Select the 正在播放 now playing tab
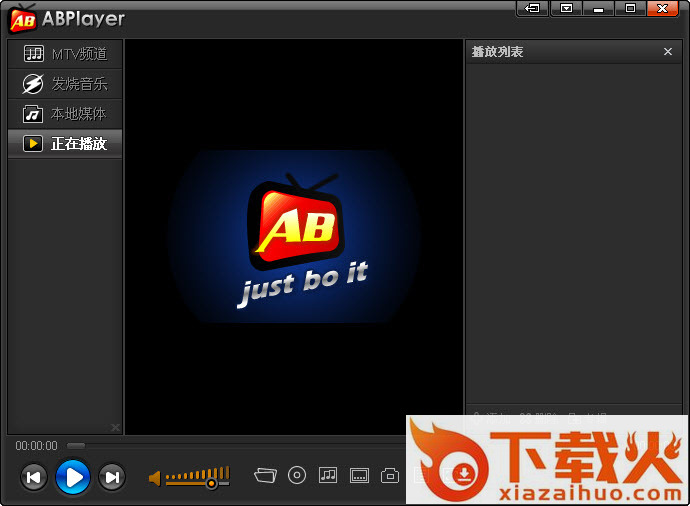 point(65,143)
